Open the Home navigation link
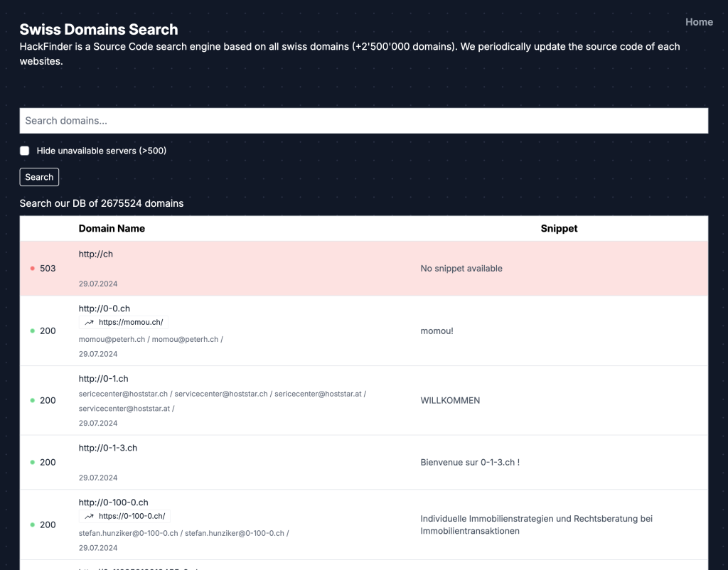Viewport: 728px width, 570px height. [699, 22]
